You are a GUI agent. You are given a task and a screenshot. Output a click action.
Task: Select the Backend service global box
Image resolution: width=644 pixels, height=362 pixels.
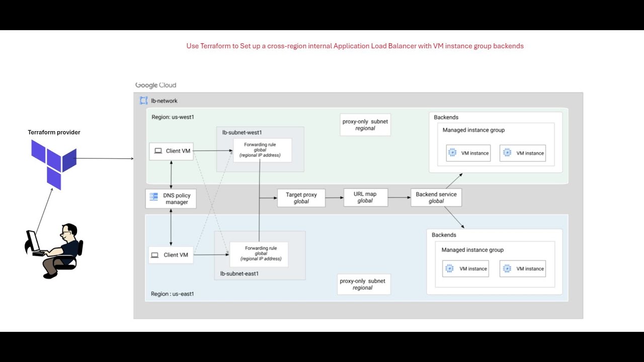(436, 198)
